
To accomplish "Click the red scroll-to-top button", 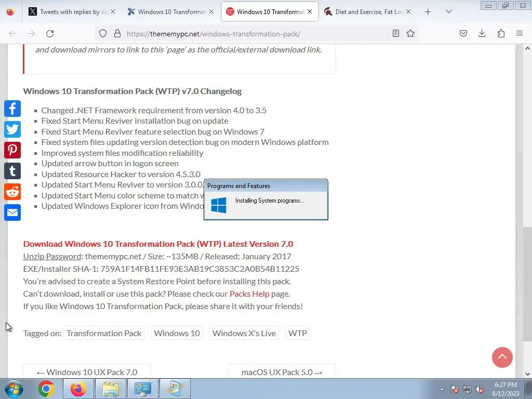I will (x=502, y=357).
